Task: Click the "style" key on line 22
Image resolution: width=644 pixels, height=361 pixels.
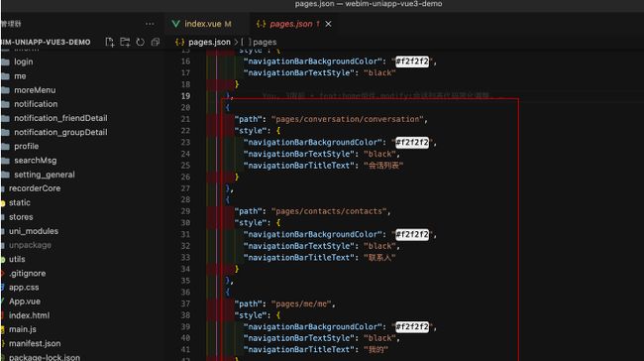Action: [251, 131]
